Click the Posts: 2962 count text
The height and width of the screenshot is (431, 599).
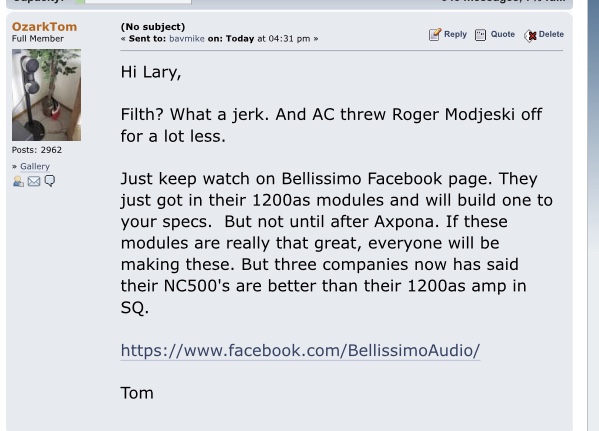click(x=37, y=150)
